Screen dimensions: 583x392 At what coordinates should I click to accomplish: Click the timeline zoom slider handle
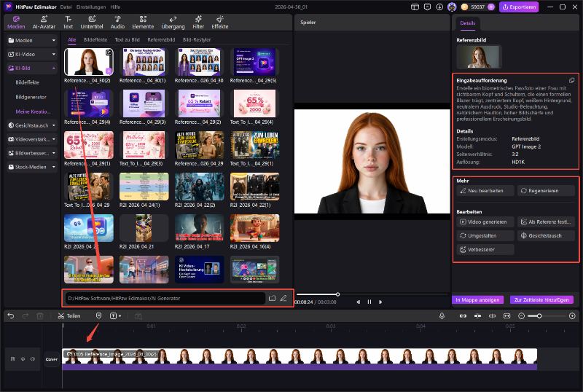click(x=539, y=315)
